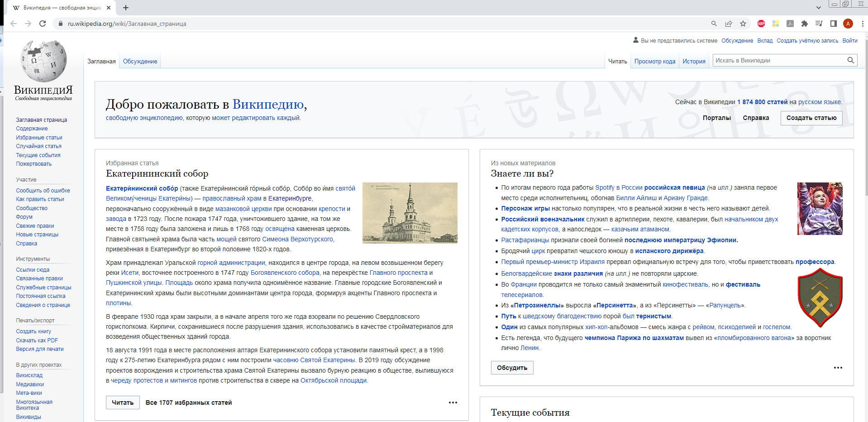Click Сообщить об ошибке link
The height and width of the screenshot is (422, 868).
tap(43, 191)
